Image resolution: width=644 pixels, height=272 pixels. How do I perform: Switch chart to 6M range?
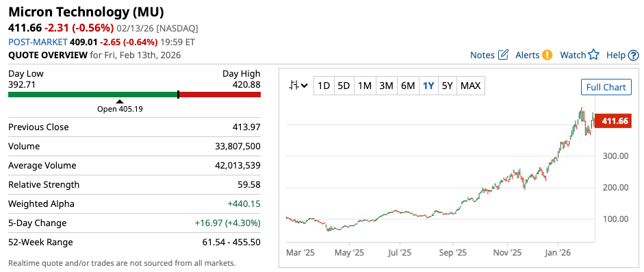point(408,86)
